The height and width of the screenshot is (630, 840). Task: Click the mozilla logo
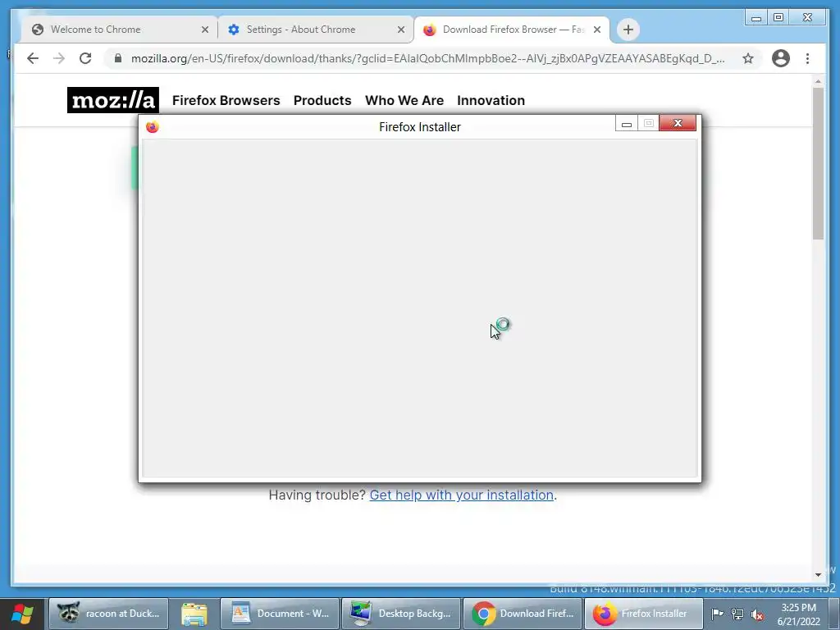(113, 100)
